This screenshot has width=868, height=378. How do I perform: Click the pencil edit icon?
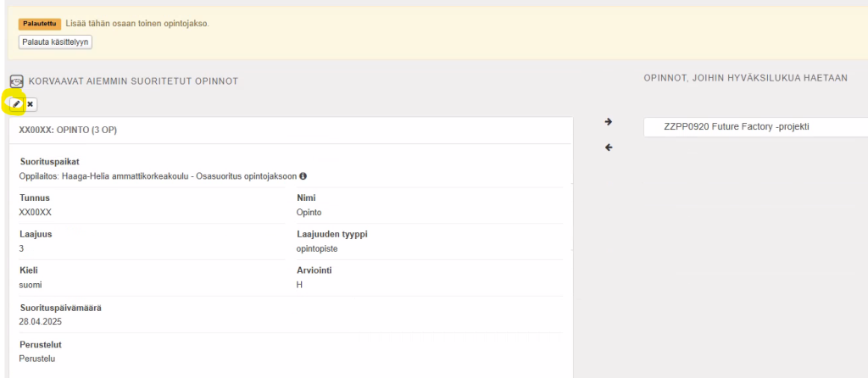point(16,104)
